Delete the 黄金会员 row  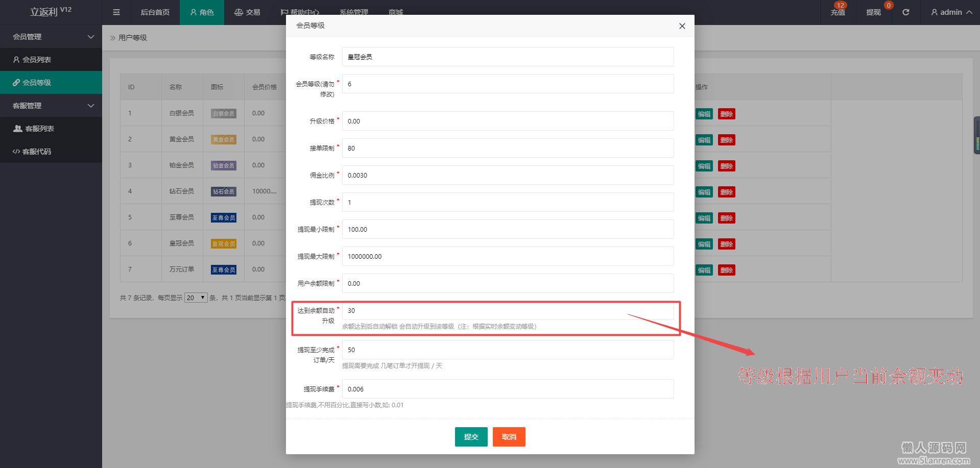pos(727,140)
